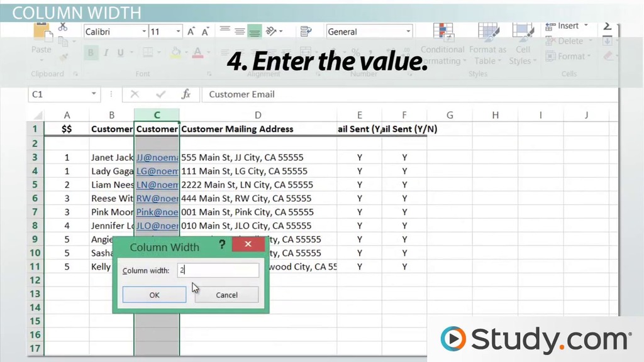
Task: Click the Wrap Text icon
Action: (306, 31)
